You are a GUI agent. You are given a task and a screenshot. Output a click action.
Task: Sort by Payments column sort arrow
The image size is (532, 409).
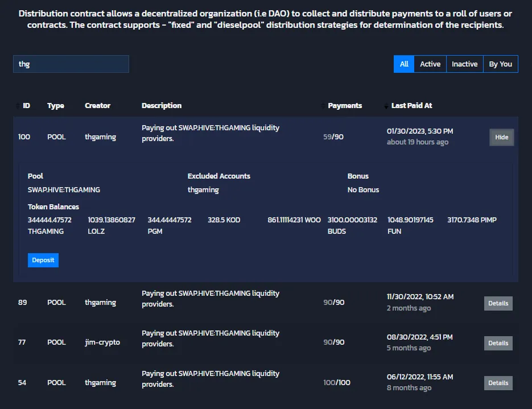pyautogui.click(x=323, y=106)
